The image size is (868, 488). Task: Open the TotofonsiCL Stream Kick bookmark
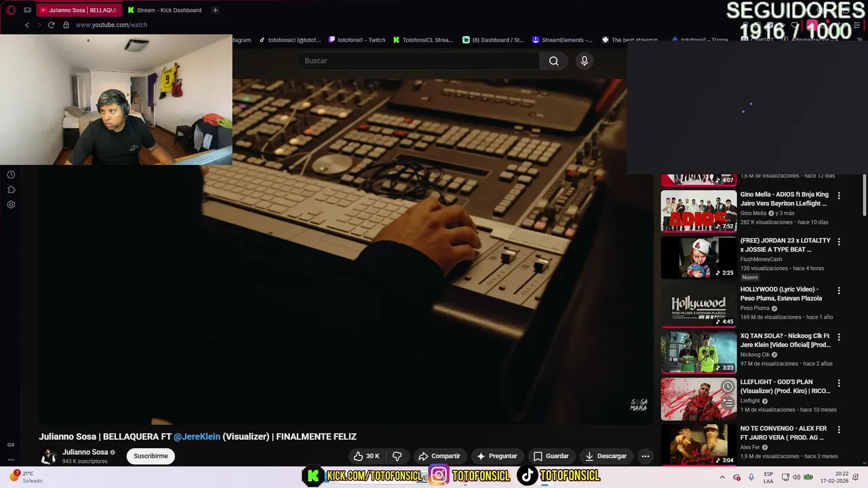[423, 40]
